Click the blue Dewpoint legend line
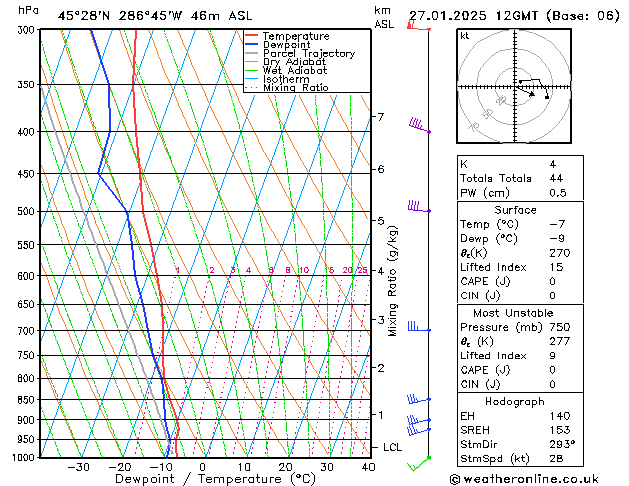629x486 pixels. click(x=252, y=45)
